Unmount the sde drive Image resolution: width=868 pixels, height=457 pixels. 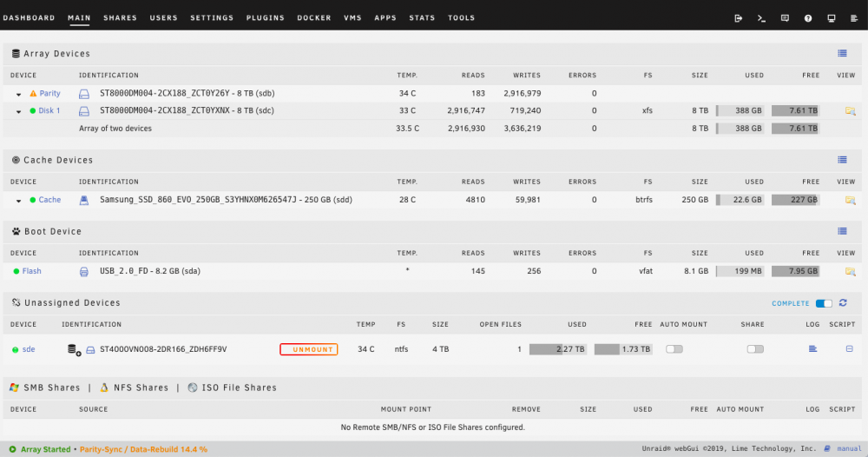309,349
